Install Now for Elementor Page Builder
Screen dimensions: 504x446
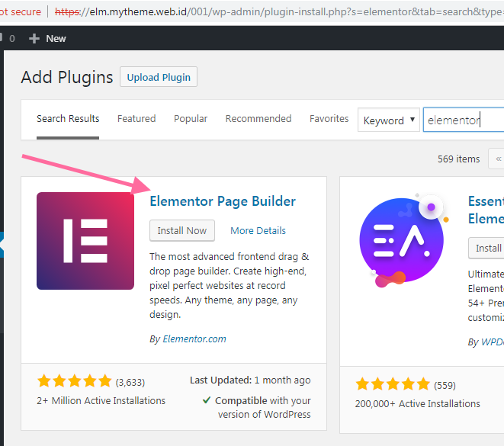pos(182,230)
